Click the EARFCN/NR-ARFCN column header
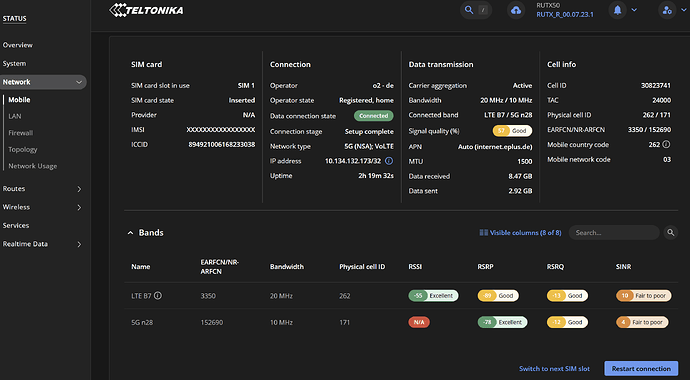This screenshot has height=380, width=690. click(x=220, y=267)
